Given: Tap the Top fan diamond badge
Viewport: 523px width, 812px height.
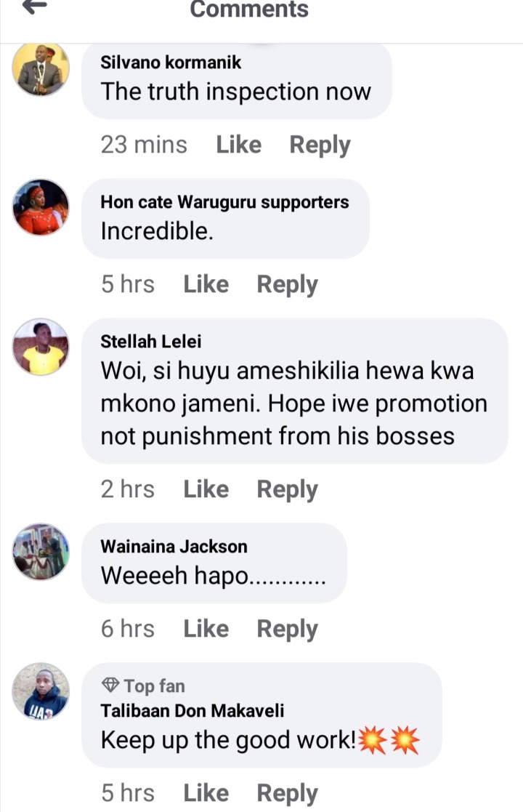Looking at the screenshot, I should 110,686.
